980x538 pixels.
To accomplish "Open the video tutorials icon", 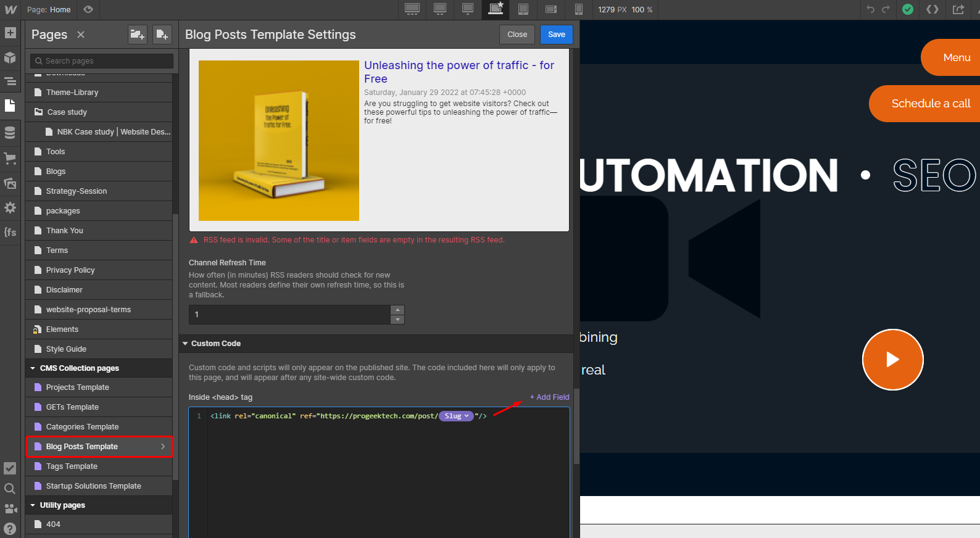I will click(x=10, y=509).
